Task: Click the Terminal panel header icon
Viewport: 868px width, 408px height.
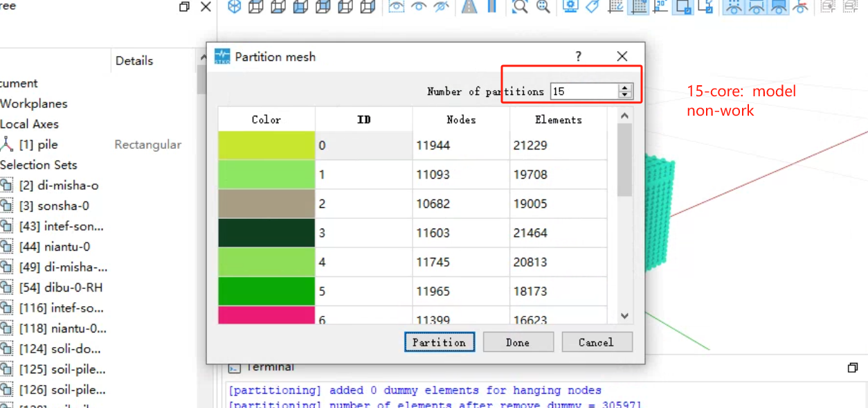Action: (x=234, y=367)
